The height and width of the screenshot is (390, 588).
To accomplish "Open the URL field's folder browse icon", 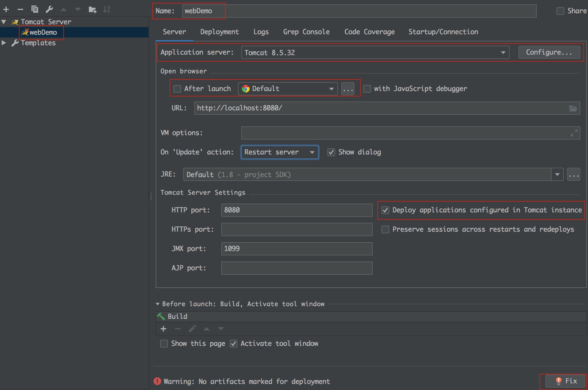I will (573, 108).
